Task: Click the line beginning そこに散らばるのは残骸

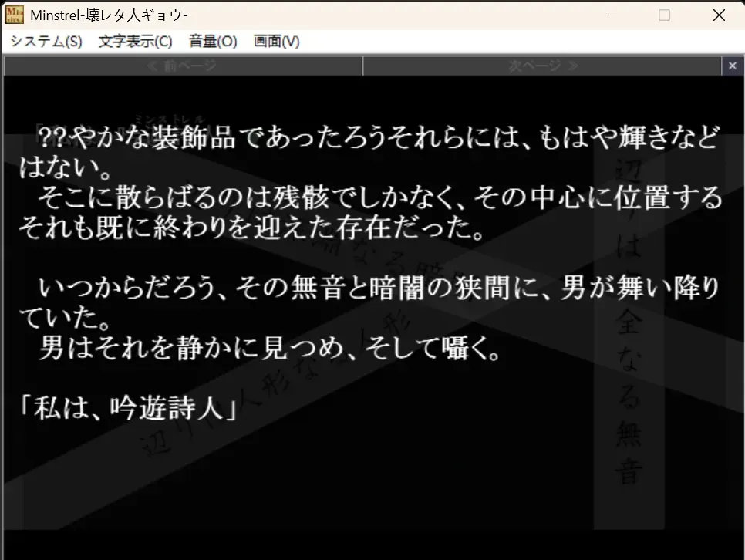Action: (379, 197)
